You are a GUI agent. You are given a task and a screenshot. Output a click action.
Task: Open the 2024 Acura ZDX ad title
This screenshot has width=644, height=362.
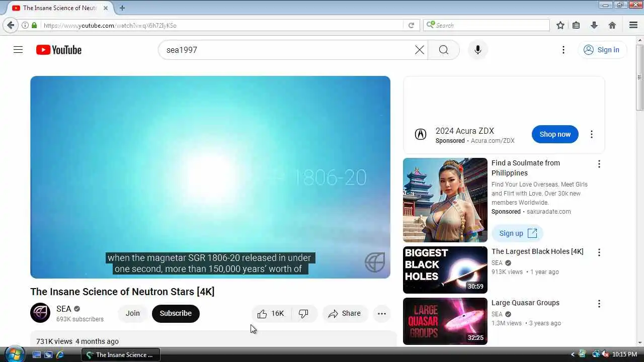click(465, 131)
